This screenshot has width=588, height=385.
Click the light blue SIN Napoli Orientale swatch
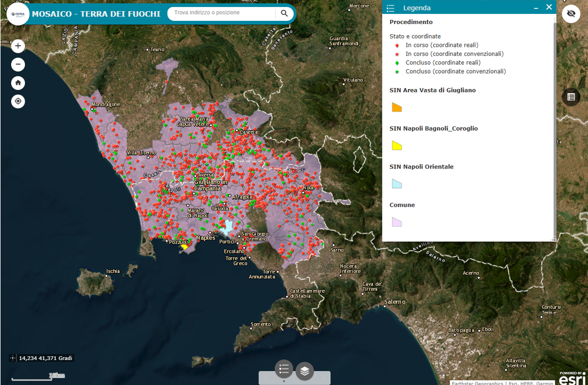396,184
